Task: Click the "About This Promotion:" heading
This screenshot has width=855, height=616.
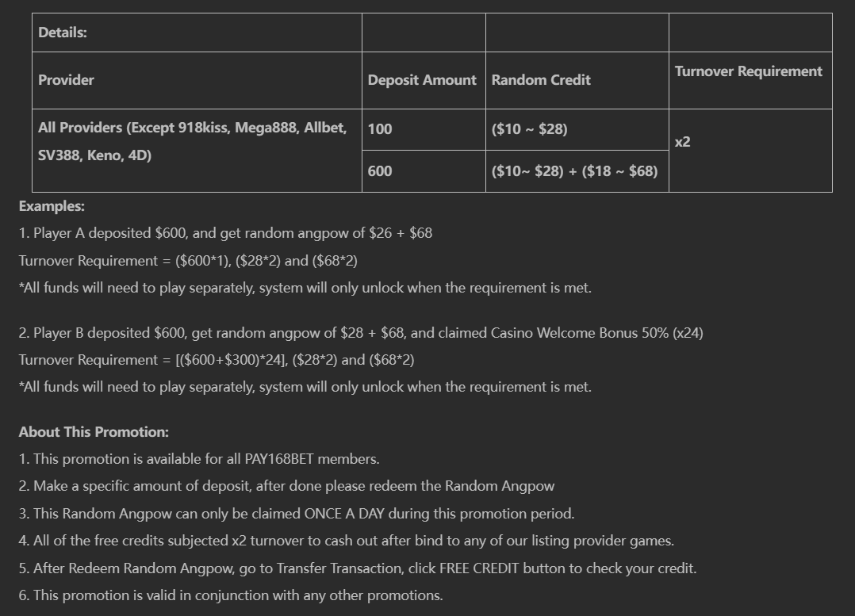Action: point(94,432)
